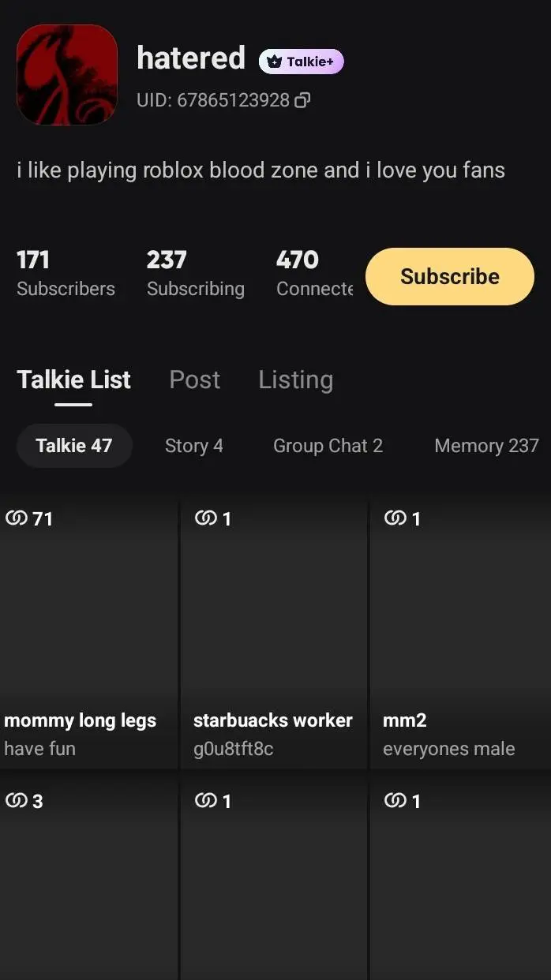551x980 pixels.
Task: Select the Group Chat 2 filter chip
Action: point(328,446)
